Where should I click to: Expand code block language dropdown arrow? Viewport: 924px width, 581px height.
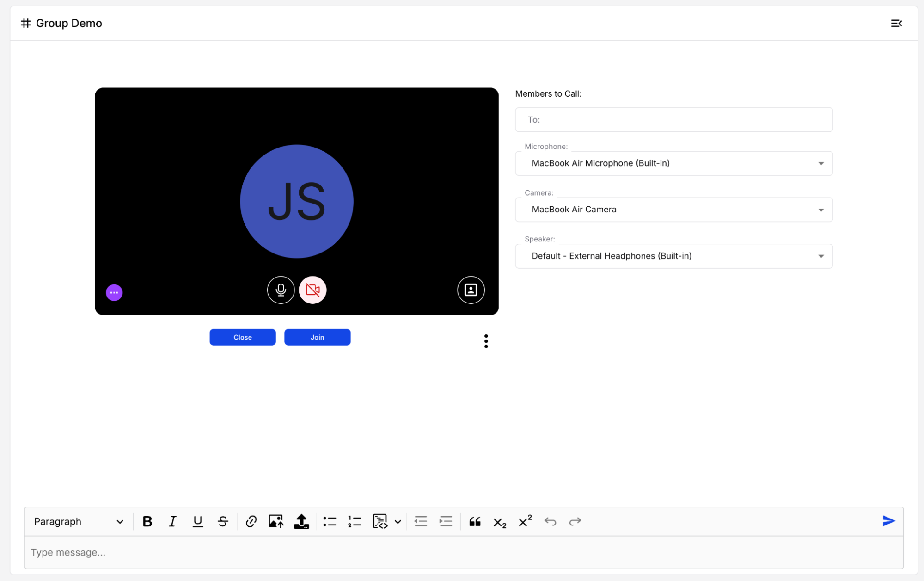tap(398, 522)
